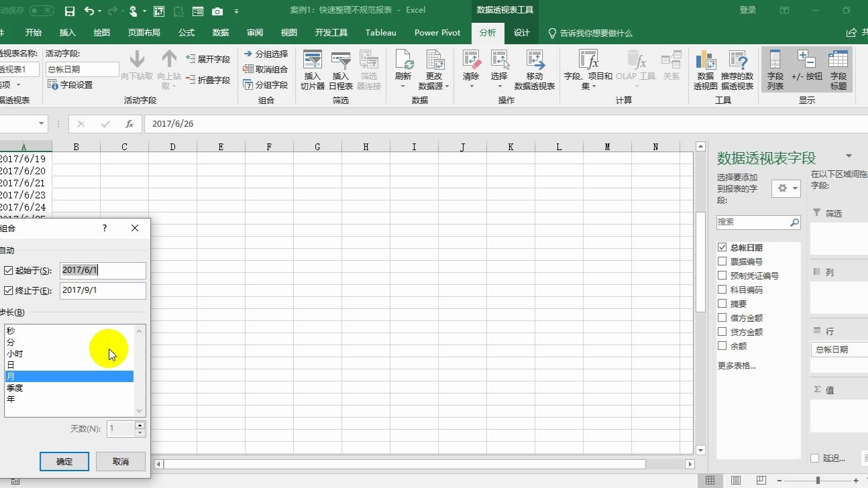Check the 摘要 field checkbox
This screenshot has width=868, height=488.
click(722, 304)
